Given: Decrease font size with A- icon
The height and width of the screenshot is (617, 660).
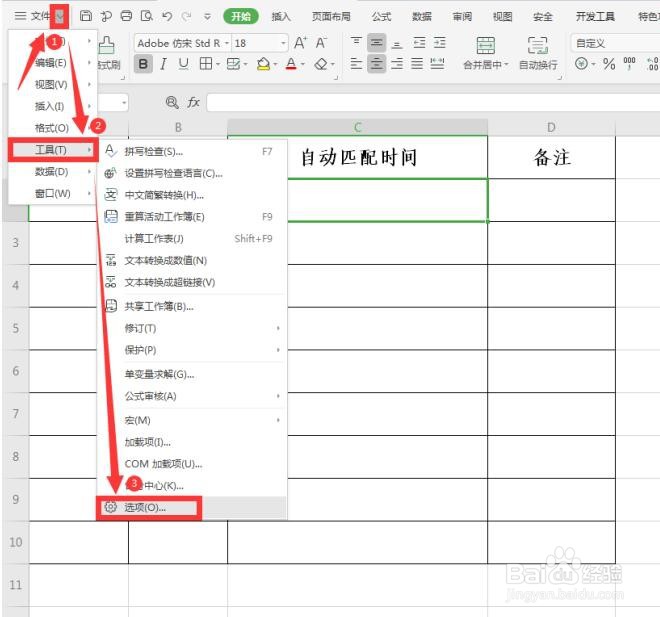Looking at the screenshot, I should [321, 43].
